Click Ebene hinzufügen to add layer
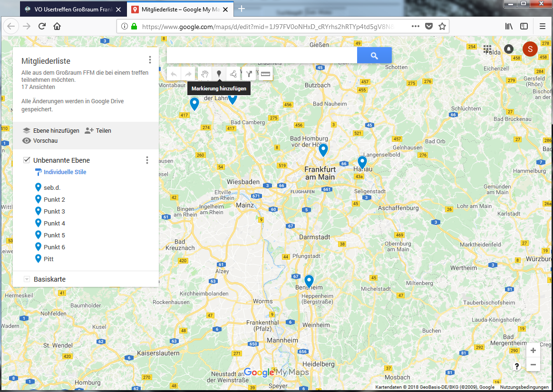 point(51,130)
